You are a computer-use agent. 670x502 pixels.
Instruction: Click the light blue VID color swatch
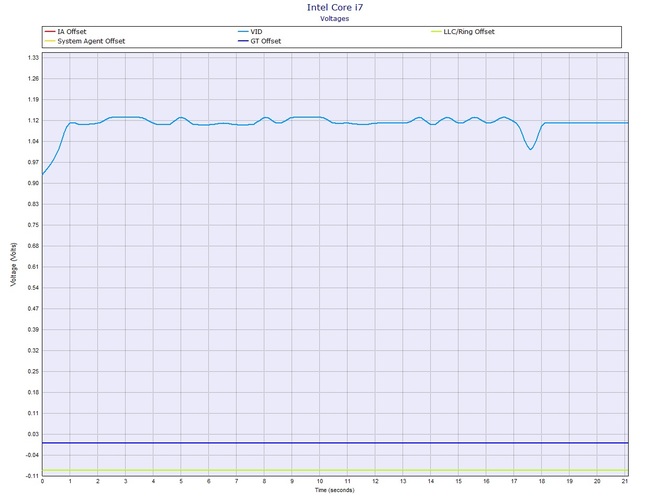pyautogui.click(x=243, y=32)
